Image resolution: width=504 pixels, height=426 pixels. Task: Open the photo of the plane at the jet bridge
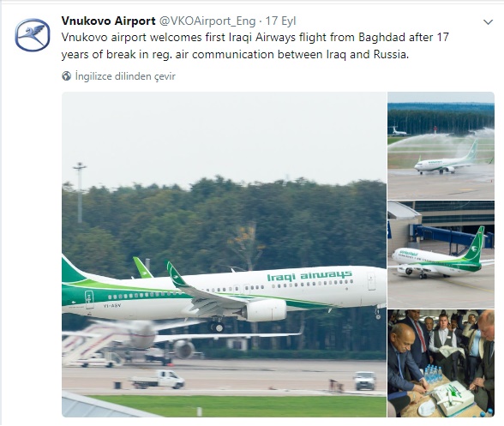tap(441, 255)
